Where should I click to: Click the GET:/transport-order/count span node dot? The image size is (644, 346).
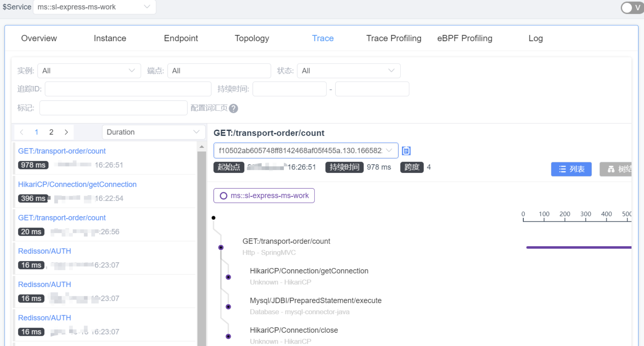[x=221, y=247]
